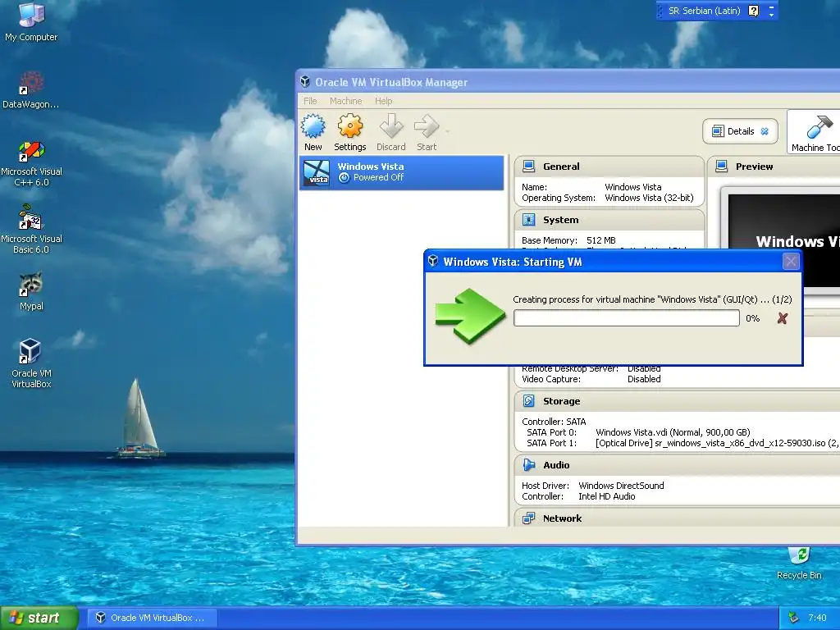This screenshot has height=630, width=840.
Task: Select Windows Vista VM in list
Action: click(401, 172)
